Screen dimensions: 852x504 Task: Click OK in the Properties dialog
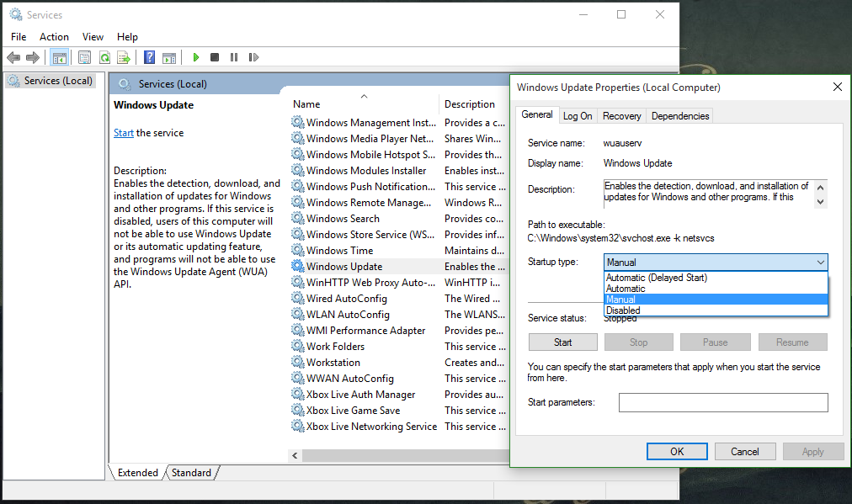click(677, 451)
